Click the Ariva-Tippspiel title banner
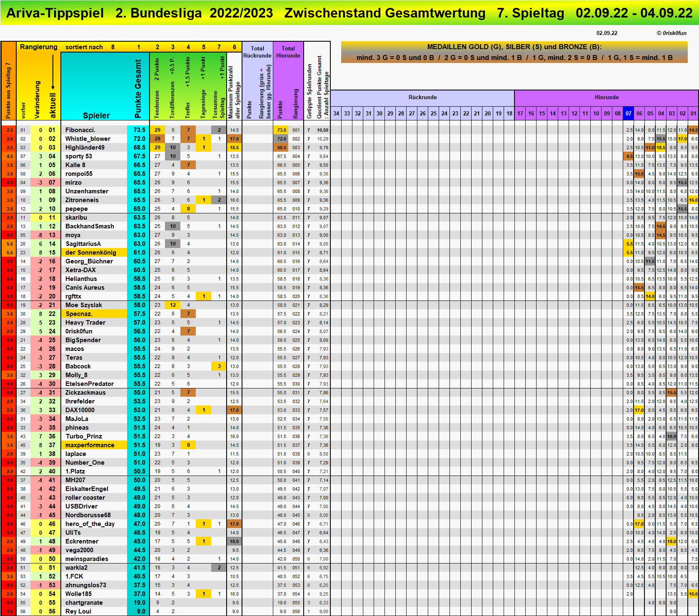 [349, 13]
